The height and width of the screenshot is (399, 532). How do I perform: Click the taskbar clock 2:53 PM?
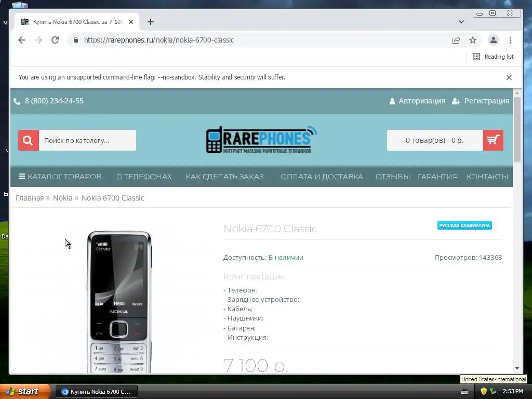[513, 392]
